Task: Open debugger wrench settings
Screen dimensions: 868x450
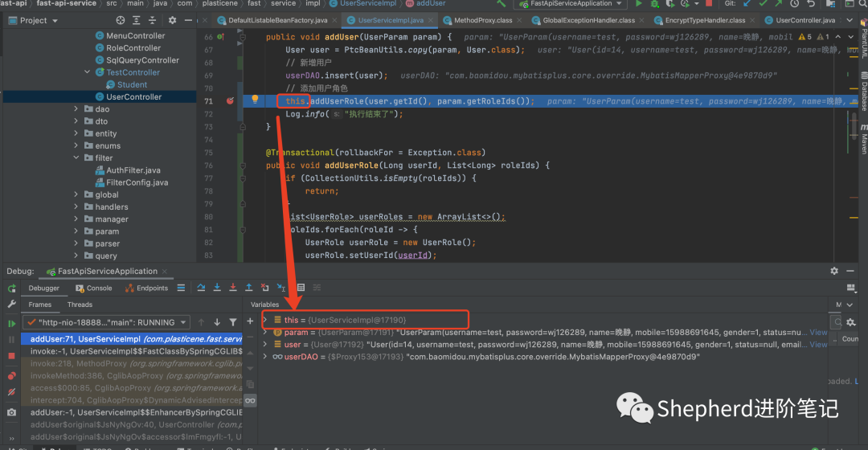Action: pyautogui.click(x=11, y=304)
